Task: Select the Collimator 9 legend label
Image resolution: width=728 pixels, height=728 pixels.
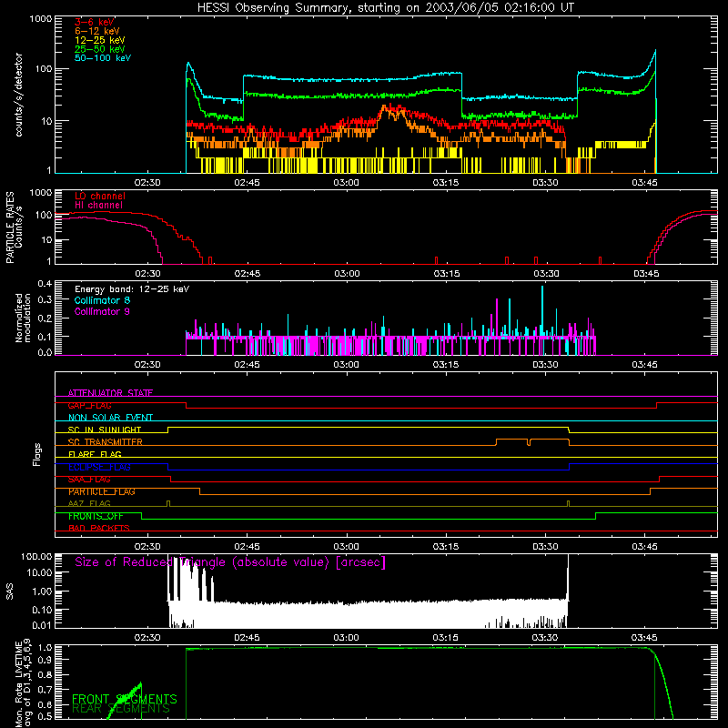Action: tap(102, 311)
